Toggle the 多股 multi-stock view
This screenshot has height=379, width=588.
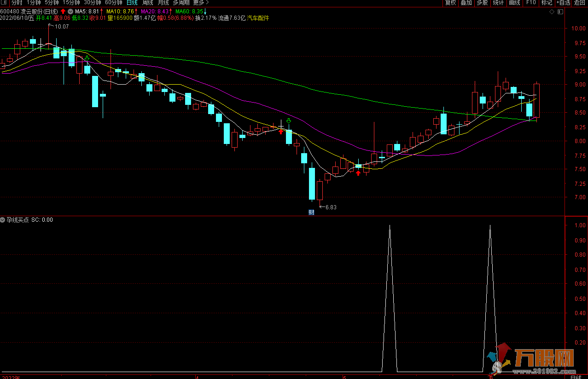tap(482, 3)
